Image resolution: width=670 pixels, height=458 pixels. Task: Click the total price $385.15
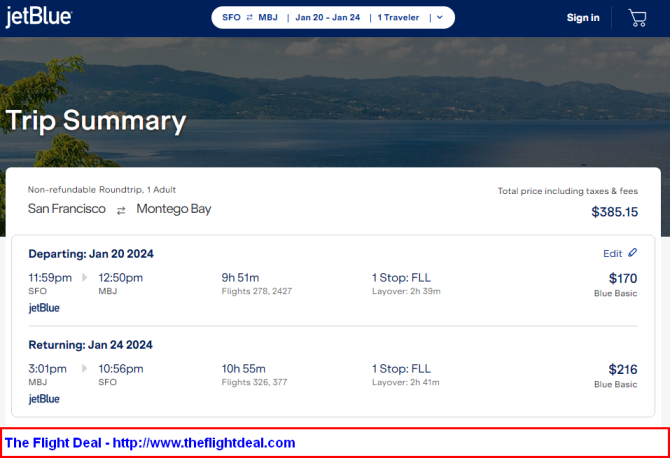click(x=614, y=212)
